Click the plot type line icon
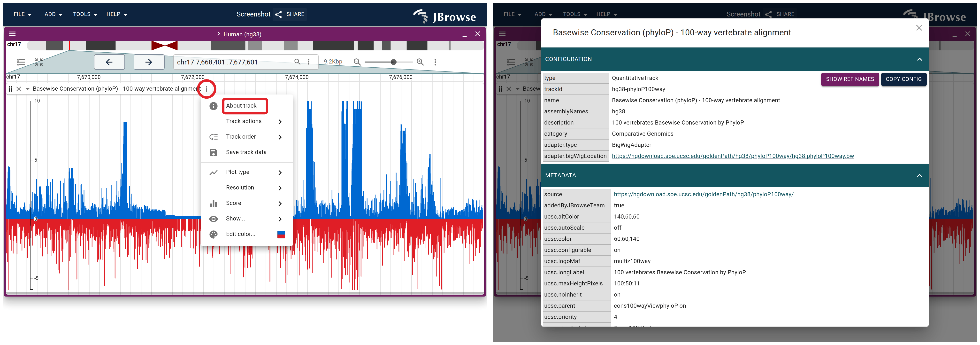 (x=214, y=172)
